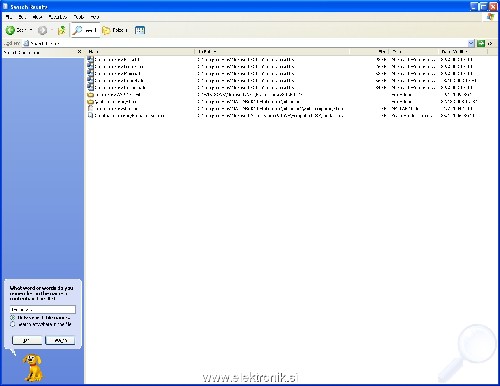Expand the Links chevron next to Go
500x386 pixels.
click(490, 43)
